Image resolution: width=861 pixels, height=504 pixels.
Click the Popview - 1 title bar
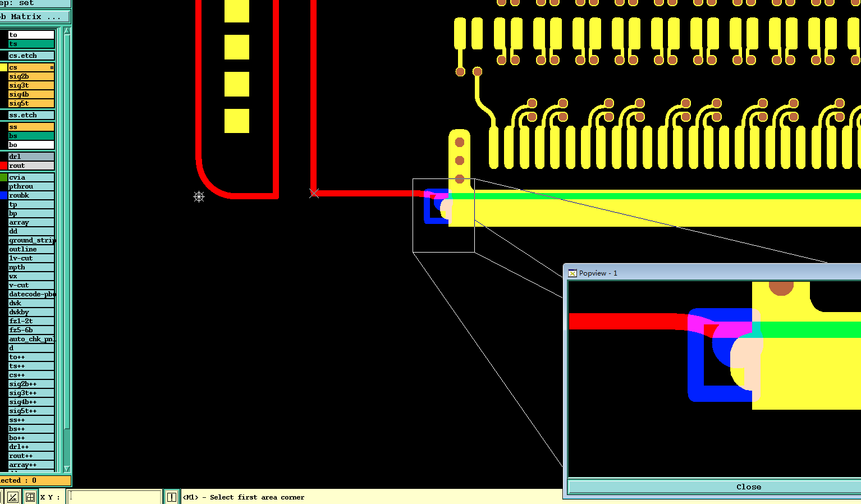click(713, 273)
